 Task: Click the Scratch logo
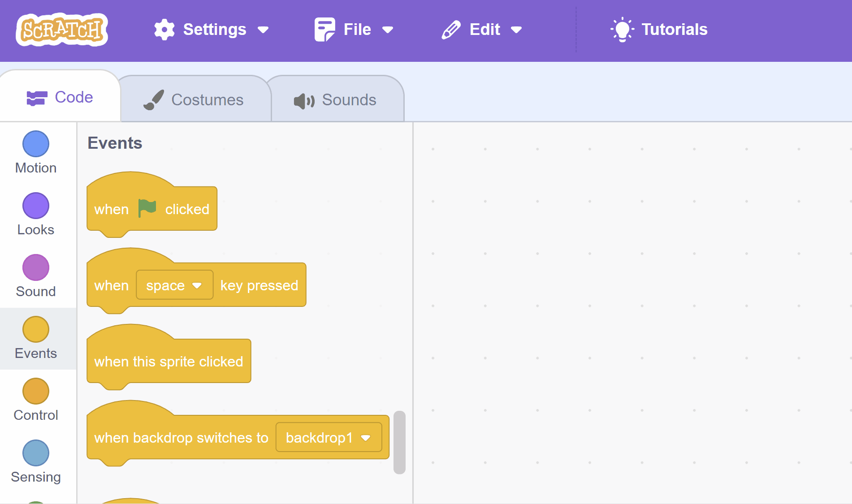[x=62, y=30]
